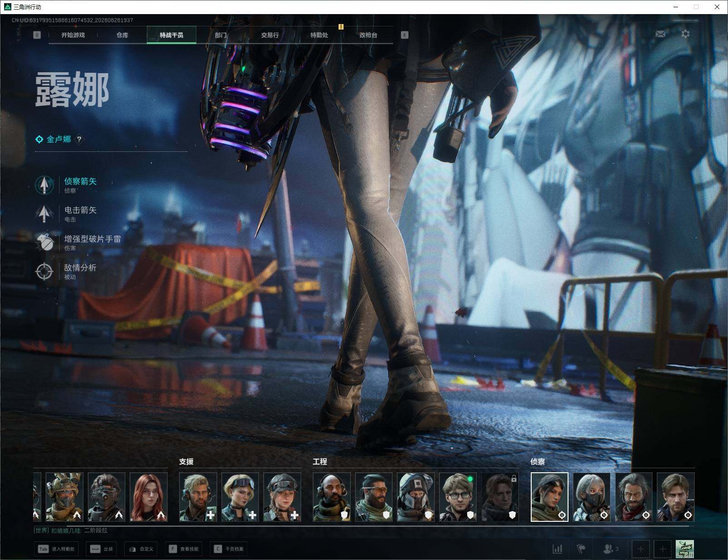The image size is (728, 560).
Task: Click the world chat message line
Action: 70,530
